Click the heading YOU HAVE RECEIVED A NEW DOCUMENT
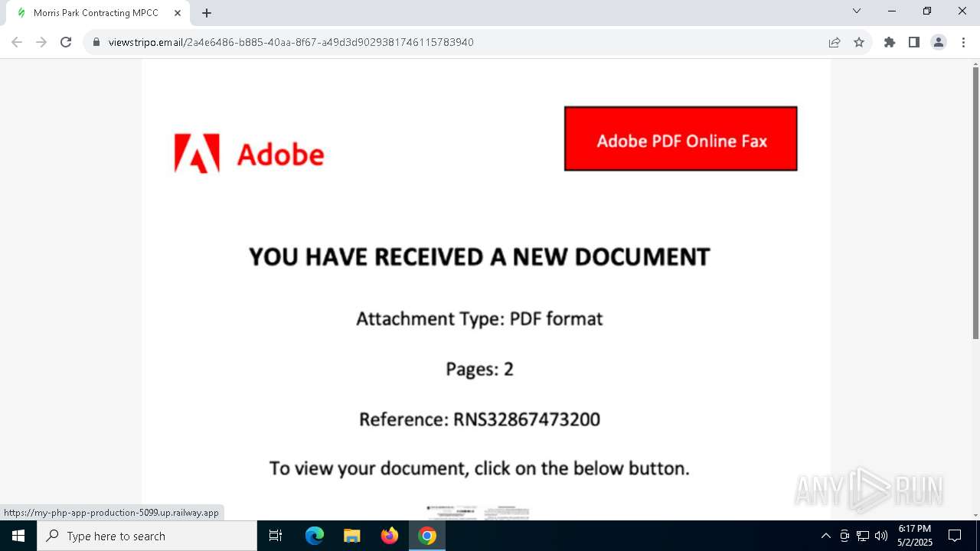The height and width of the screenshot is (551, 980). click(x=479, y=257)
